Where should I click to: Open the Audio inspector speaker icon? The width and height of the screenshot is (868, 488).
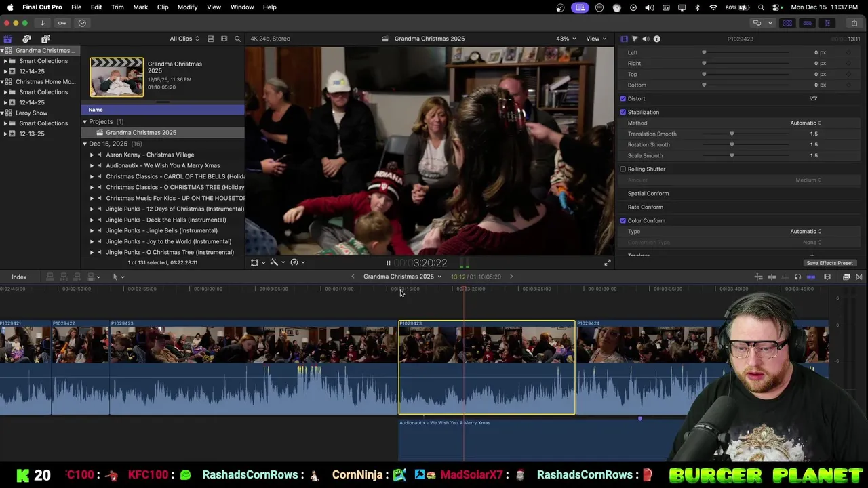tap(646, 39)
